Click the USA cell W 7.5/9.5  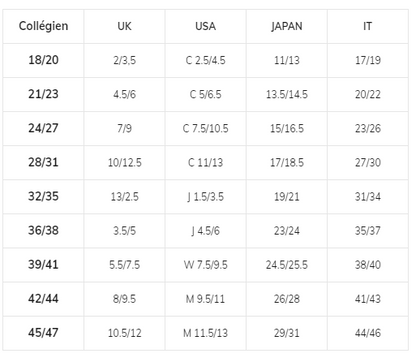tap(205, 265)
